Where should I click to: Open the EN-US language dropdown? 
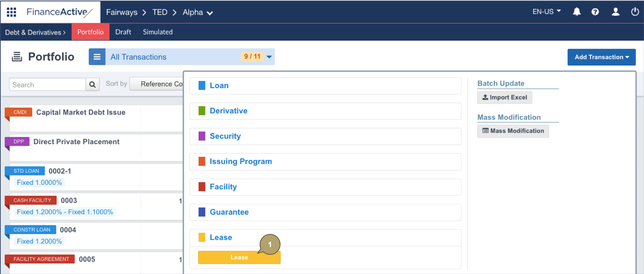(546, 12)
